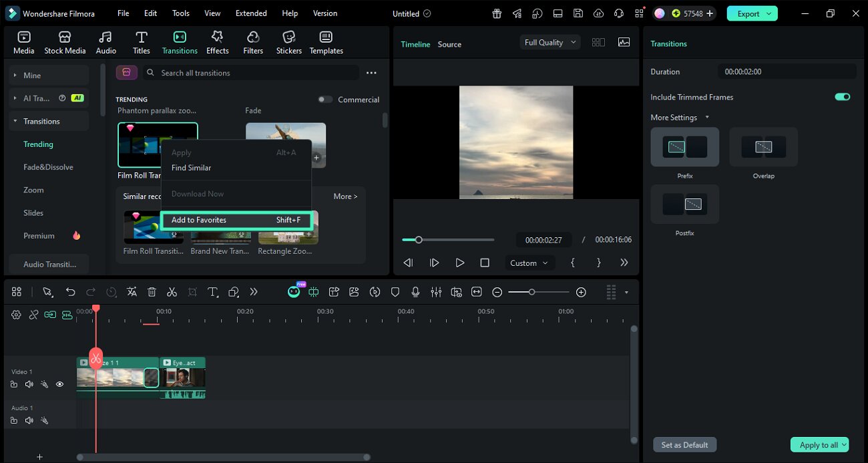Mute the Video 1 track
Screen dimensions: 868x463
(x=29, y=384)
